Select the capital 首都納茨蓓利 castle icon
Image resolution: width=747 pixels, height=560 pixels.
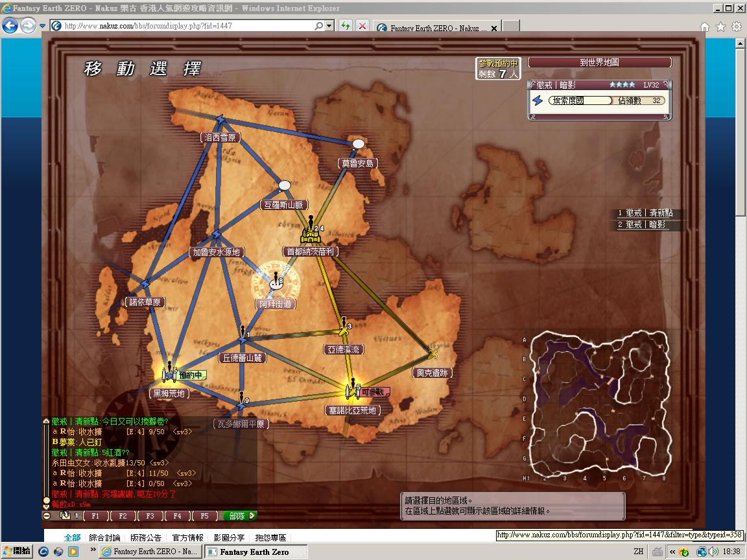click(x=310, y=234)
